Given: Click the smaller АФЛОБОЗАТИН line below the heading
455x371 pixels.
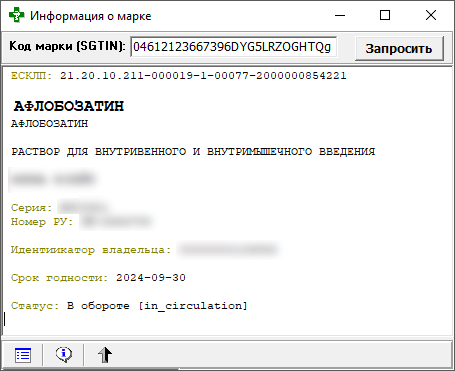Looking at the screenshot, I should 49,124.
